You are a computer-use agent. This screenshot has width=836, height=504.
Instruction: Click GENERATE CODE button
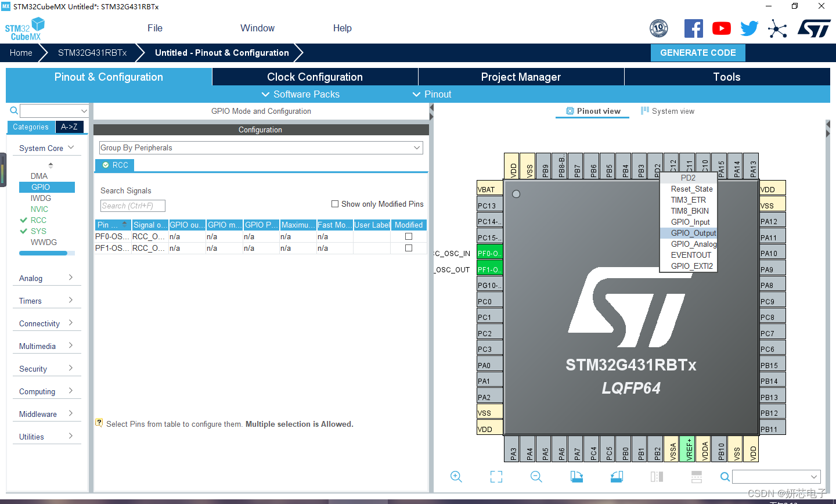pyautogui.click(x=698, y=52)
